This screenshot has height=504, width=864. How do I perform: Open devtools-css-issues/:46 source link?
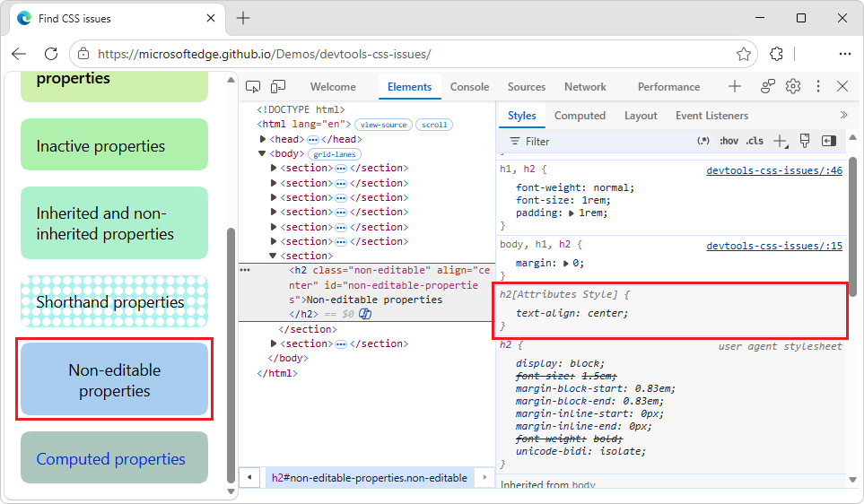(774, 170)
